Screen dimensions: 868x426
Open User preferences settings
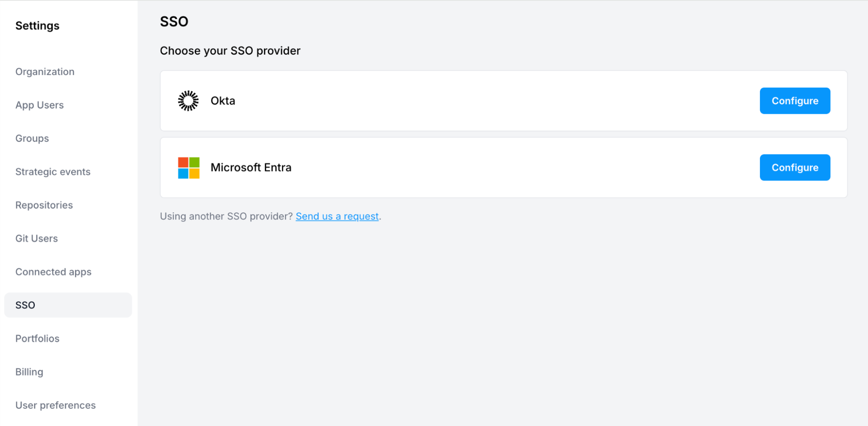click(55, 405)
